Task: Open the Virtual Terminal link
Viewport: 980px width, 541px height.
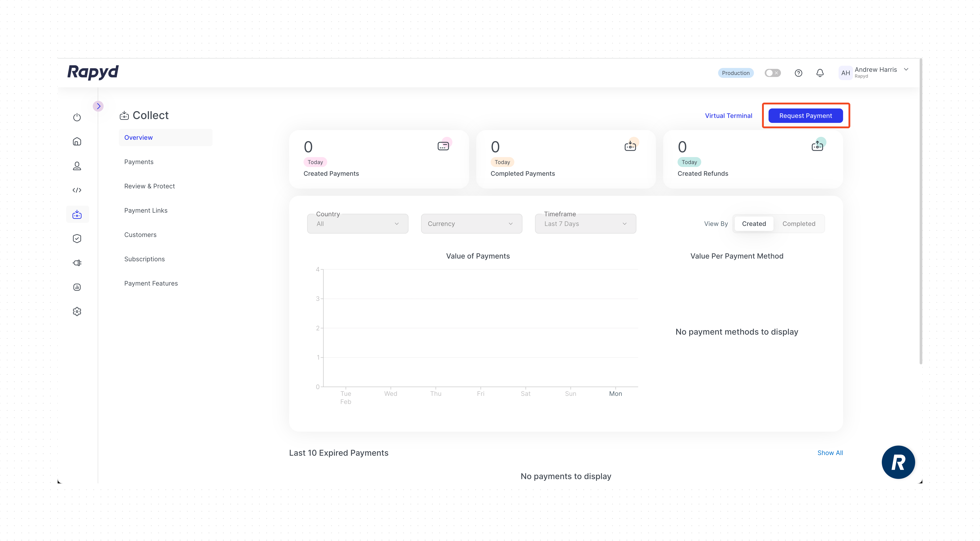Action: 728,116
